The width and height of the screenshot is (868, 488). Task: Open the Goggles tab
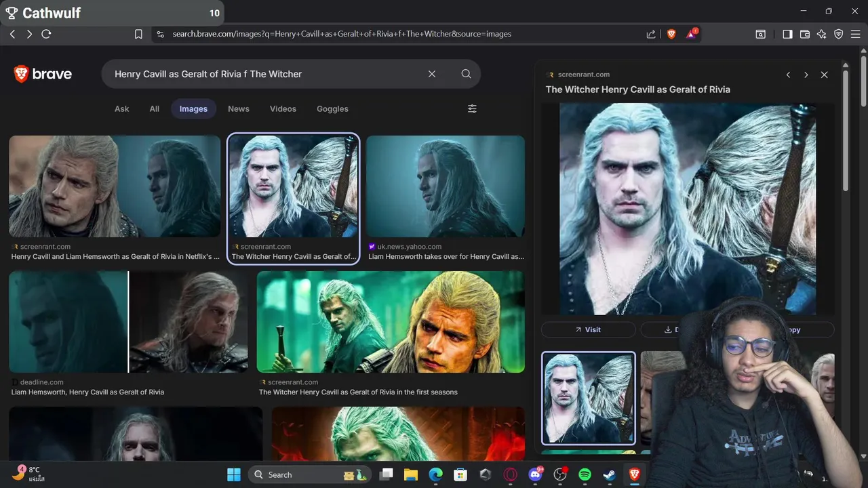pos(332,108)
